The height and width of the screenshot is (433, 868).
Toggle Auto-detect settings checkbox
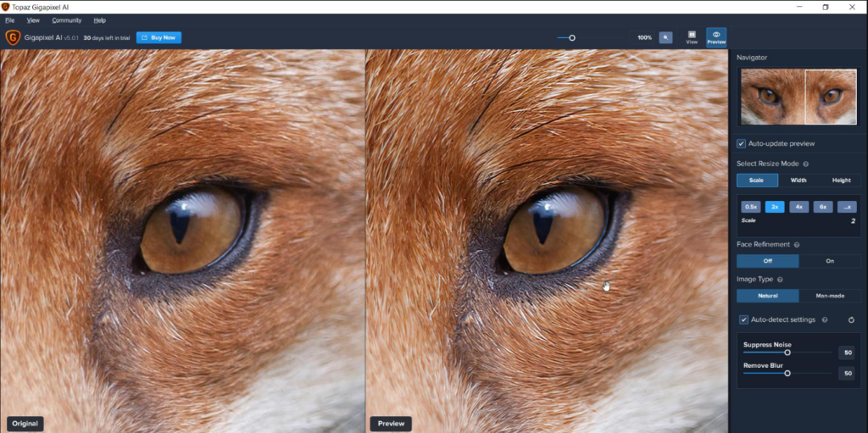click(x=744, y=320)
